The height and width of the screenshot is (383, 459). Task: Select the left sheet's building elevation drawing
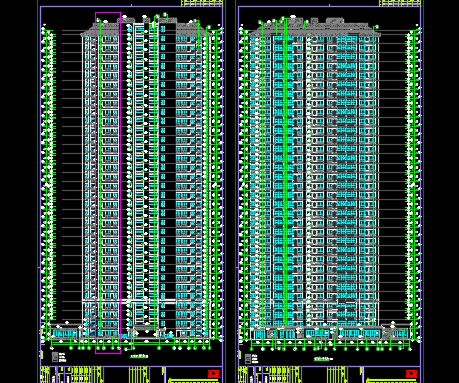(x=132, y=182)
